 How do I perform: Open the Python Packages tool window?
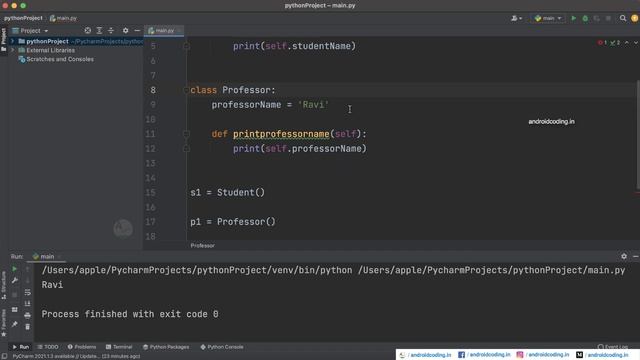pyautogui.click(x=166, y=347)
